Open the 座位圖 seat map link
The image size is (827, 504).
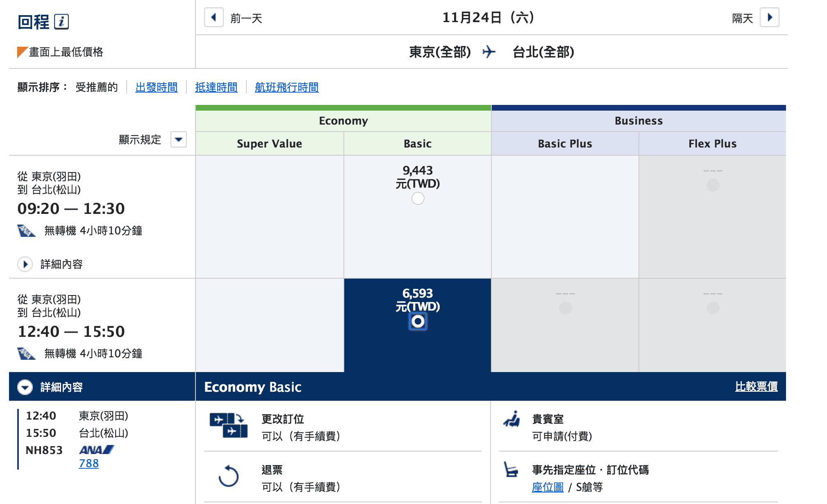pos(548,487)
